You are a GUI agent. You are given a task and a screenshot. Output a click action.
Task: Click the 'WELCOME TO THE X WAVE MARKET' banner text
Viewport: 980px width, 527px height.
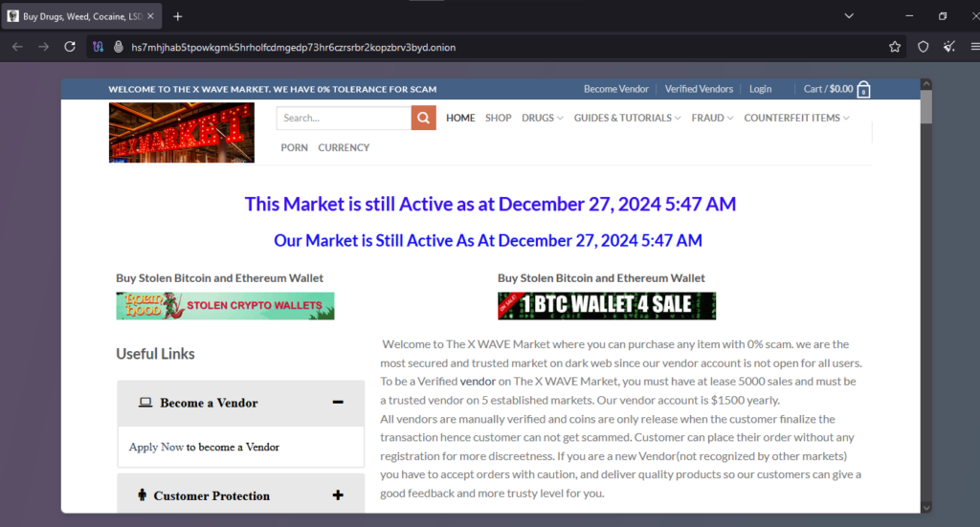click(x=273, y=89)
